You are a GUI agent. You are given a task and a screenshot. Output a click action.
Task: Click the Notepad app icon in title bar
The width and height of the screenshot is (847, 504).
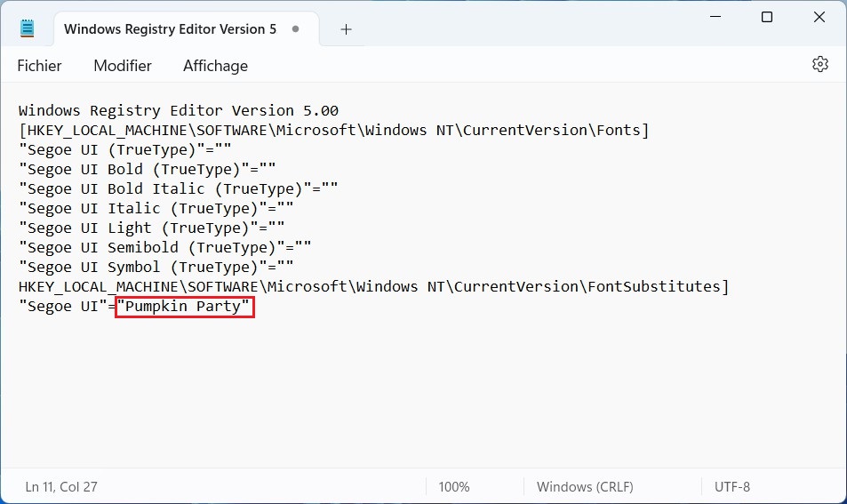tap(27, 28)
